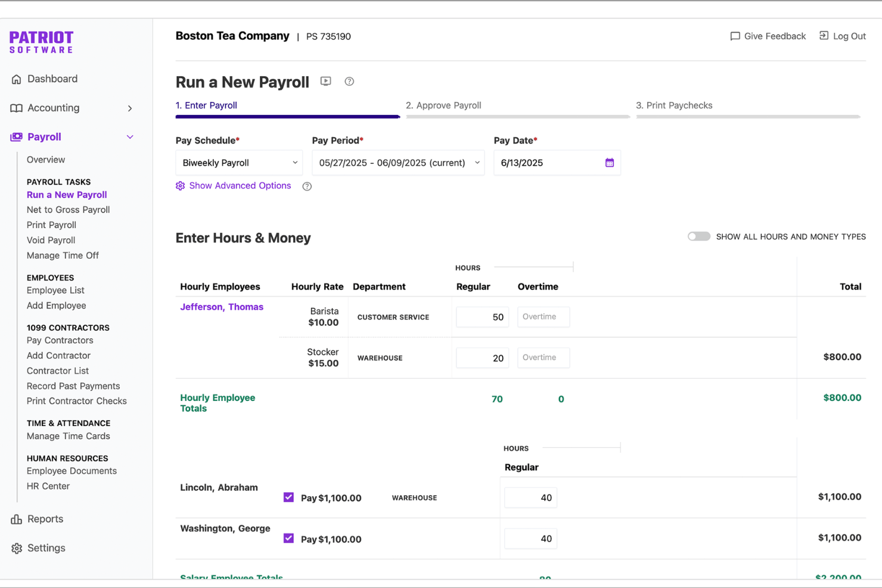Open Reports in the sidebar
Screen dimensions: 882x588
point(45,519)
